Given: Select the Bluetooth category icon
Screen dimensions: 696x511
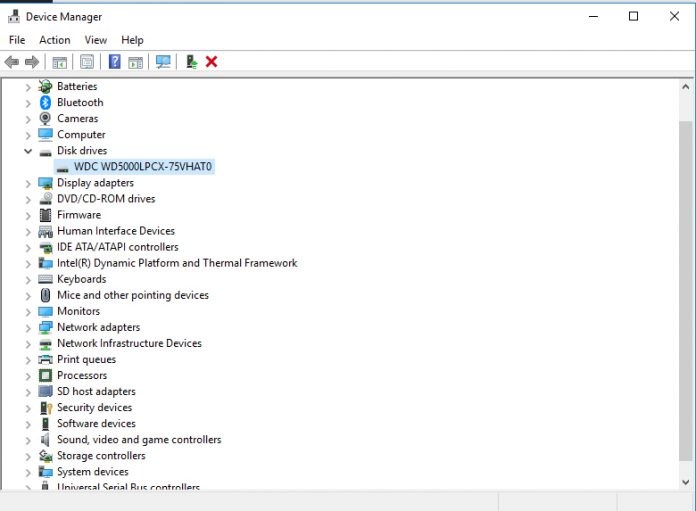Looking at the screenshot, I should coord(45,103).
